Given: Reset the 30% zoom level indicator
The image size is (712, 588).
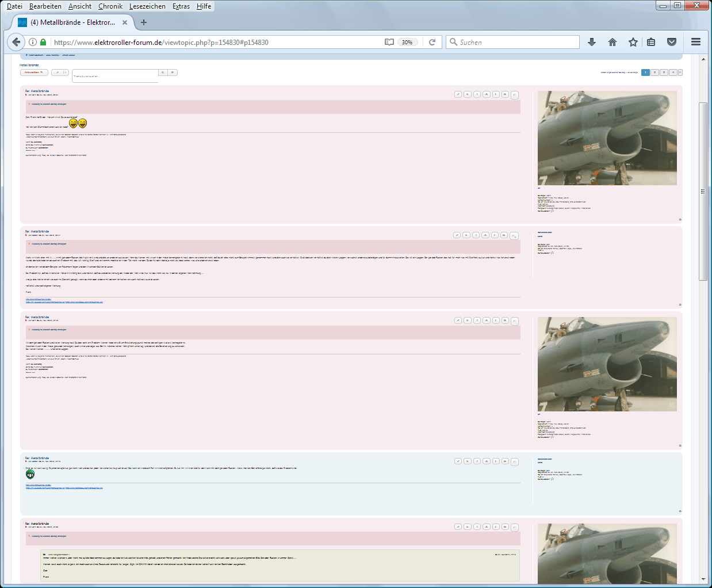Looking at the screenshot, I should [x=407, y=42].
